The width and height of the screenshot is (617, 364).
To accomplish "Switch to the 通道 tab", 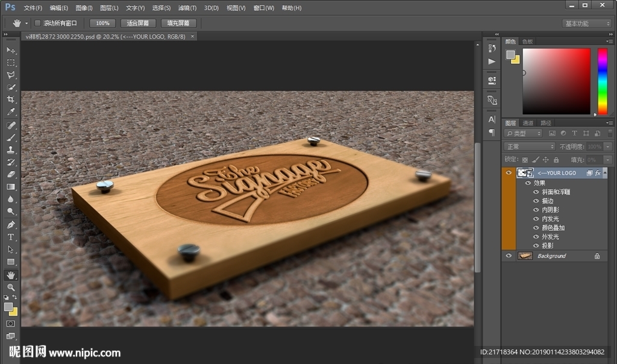I will coord(528,123).
